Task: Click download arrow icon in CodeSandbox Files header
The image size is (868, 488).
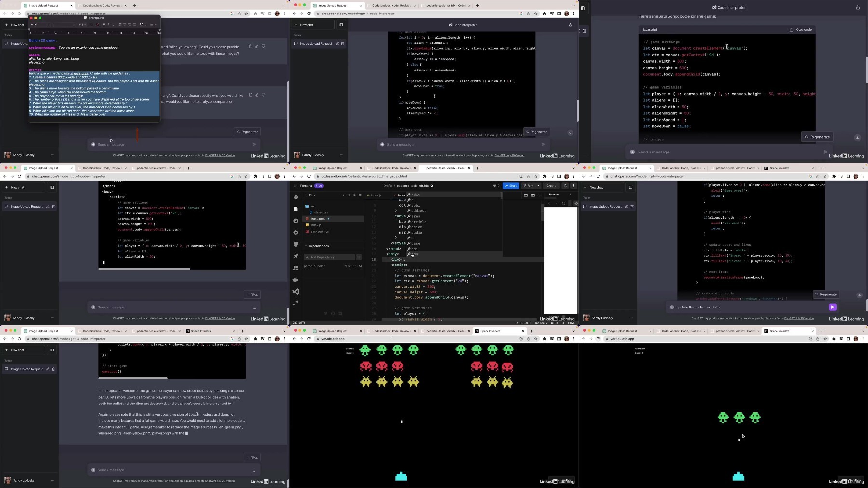Action: [x=344, y=195]
